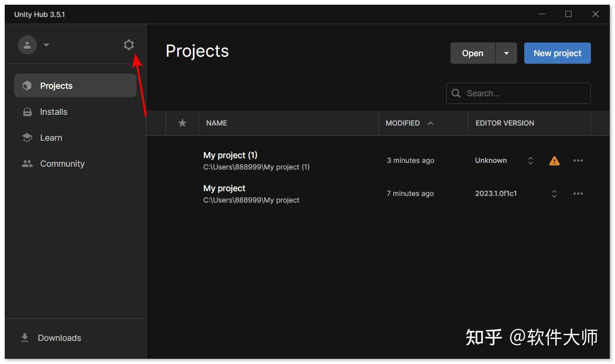Click the Name column header
The height and width of the screenshot is (364, 615).
[216, 123]
